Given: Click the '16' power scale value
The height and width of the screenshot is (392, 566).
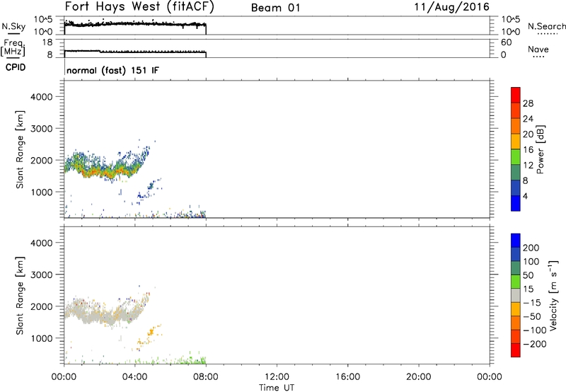Looking at the screenshot, I should (x=528, y=150).
